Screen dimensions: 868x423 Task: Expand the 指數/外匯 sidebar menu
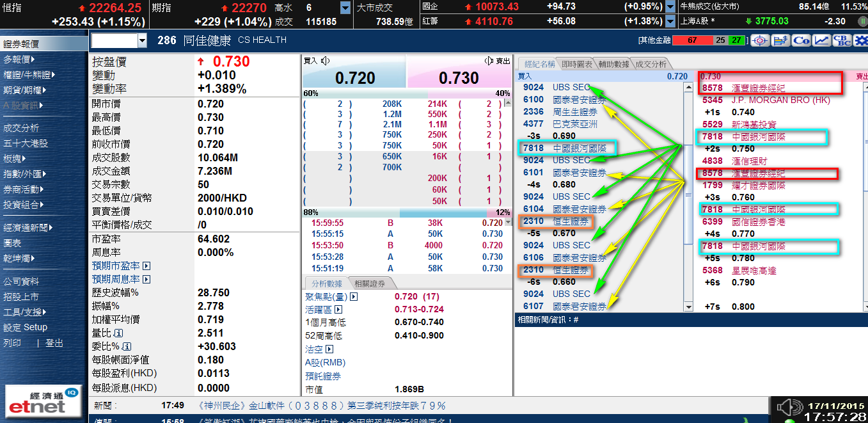[x=24, y=174]
